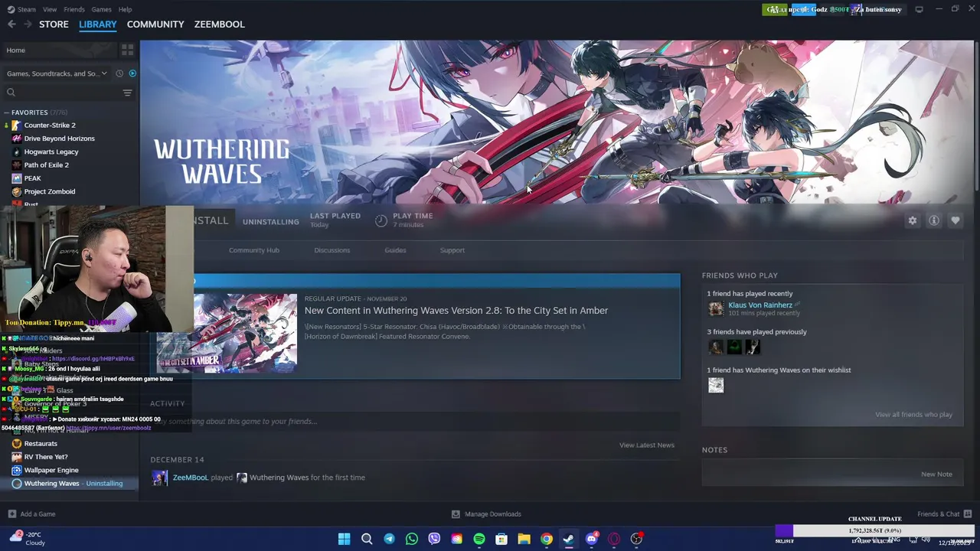Viewport: 980px width, 551px height.
Task: Open the City Set in Amber thumbnail
Action: click(227, 334)
